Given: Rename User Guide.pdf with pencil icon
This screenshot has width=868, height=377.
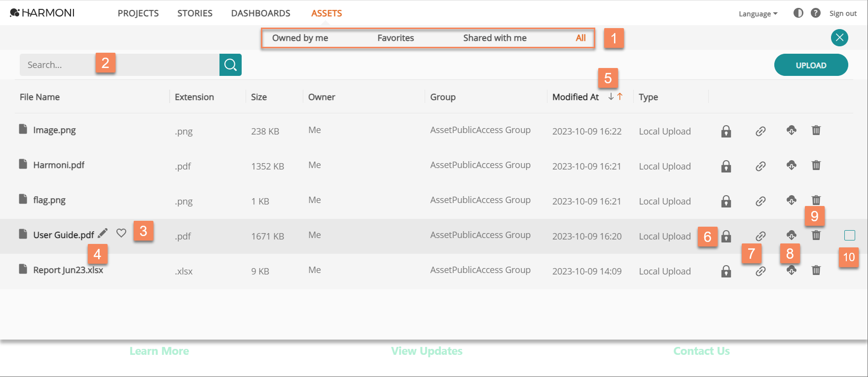Looking at the screenshot, I should [x=103, y=233].
